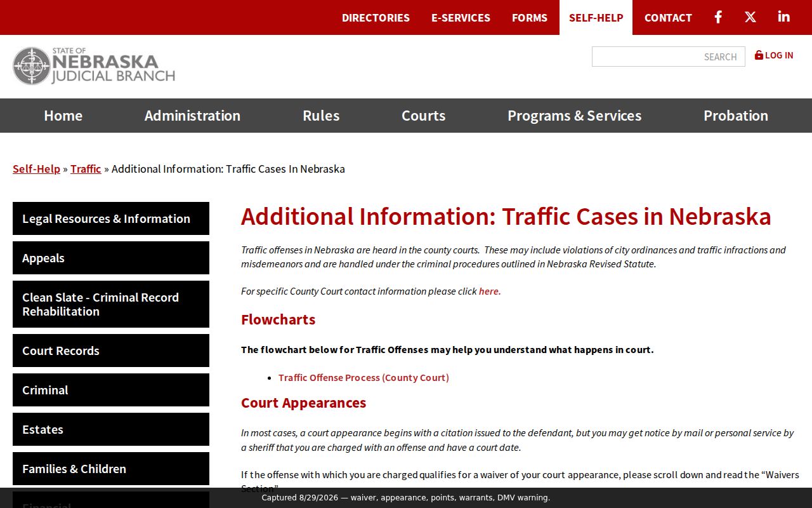Open the X (Twitter) icon
This screenshot has width=812, height=508.
750,17
